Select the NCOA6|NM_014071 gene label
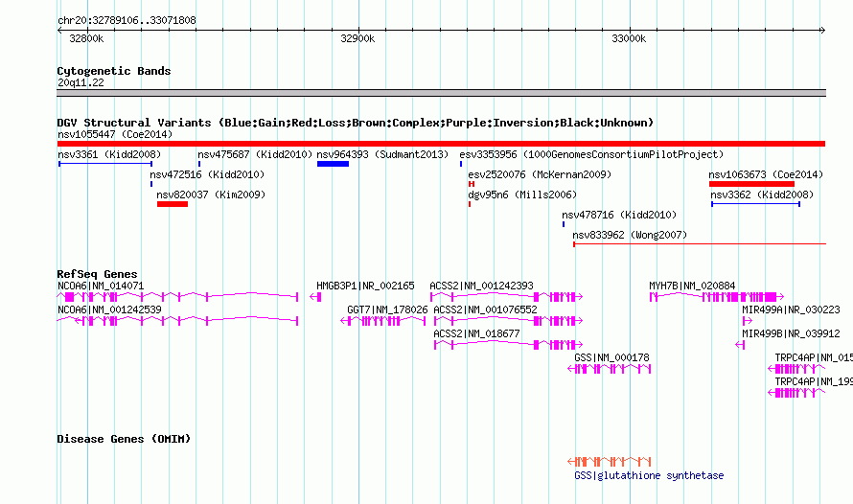 pos(101,286)
